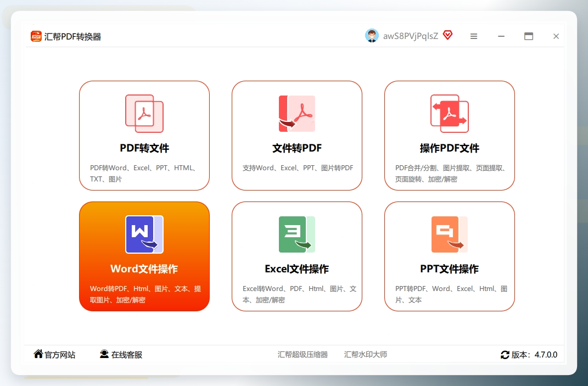Click the 汇帮PDF转换器 app logo

point(36,36)
